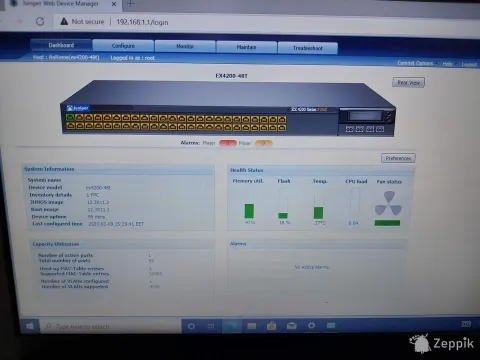Viewport: 480px width, 360px height.
Task: Click the Temp. green bar gauge
Action: (x=318, y=213)
